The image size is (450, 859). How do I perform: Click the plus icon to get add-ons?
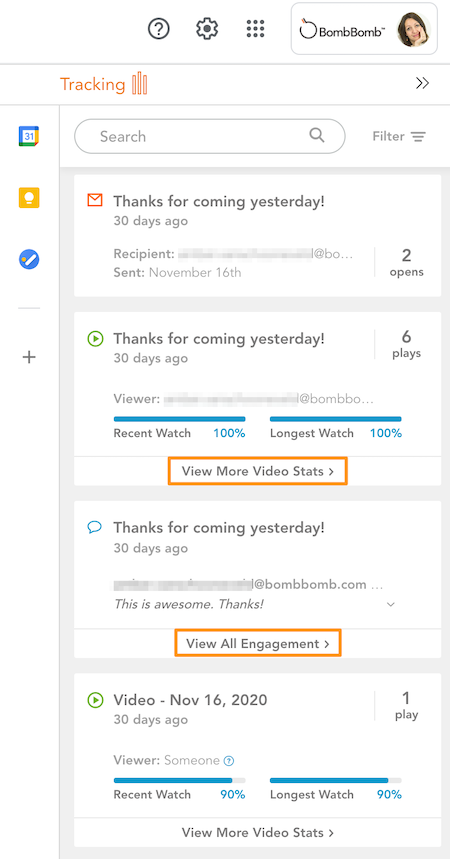29,357
